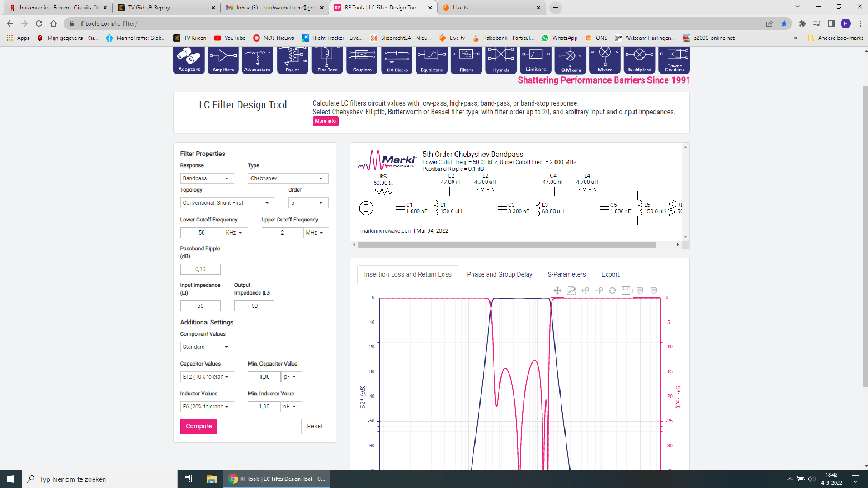Click the Windows taskbar search box
This screenshot has height=488, width=868.
tap(99, 479)
